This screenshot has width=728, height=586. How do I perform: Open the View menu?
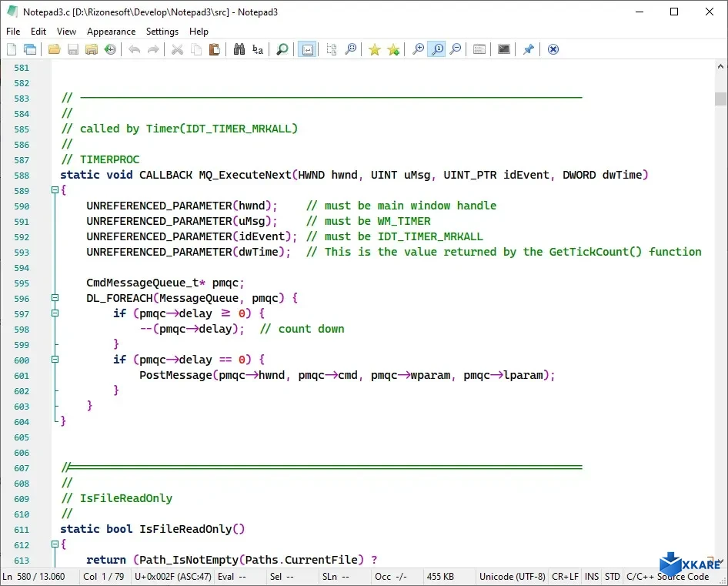click(66, 32)
